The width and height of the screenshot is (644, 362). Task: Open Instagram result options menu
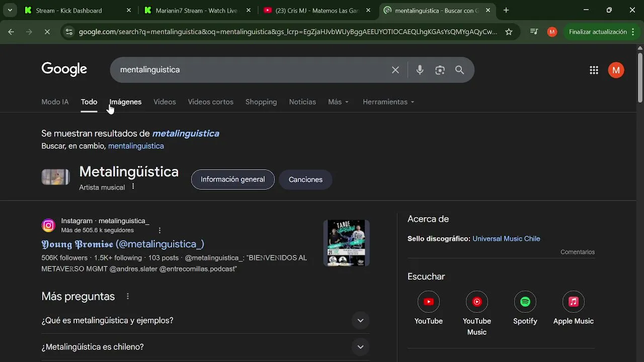tap(160, 230)
